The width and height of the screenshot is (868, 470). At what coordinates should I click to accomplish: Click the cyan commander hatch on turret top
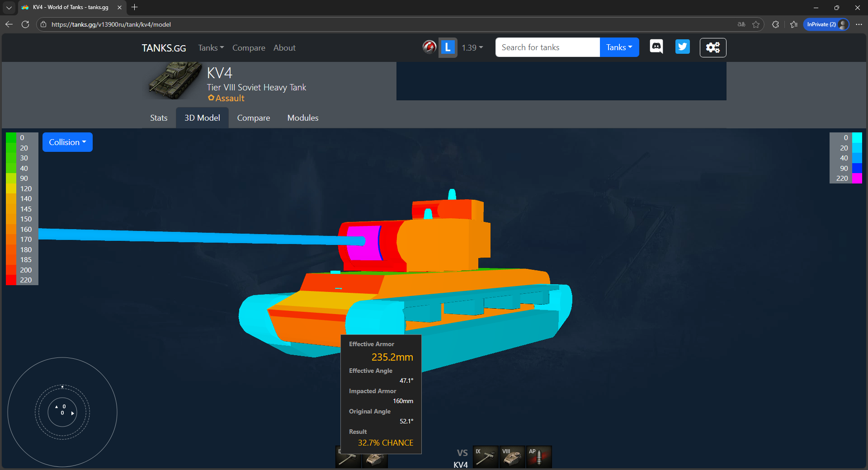click(452, 194)
